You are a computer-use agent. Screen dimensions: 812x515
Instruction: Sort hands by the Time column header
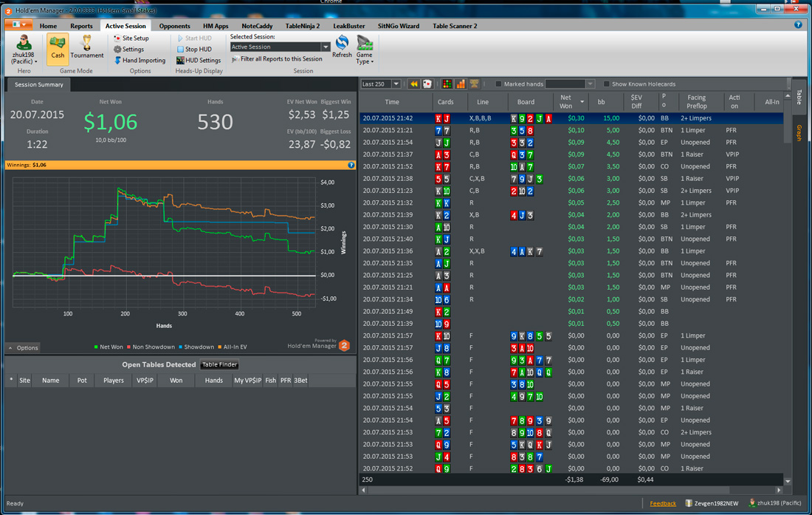[x=392, y=102]
